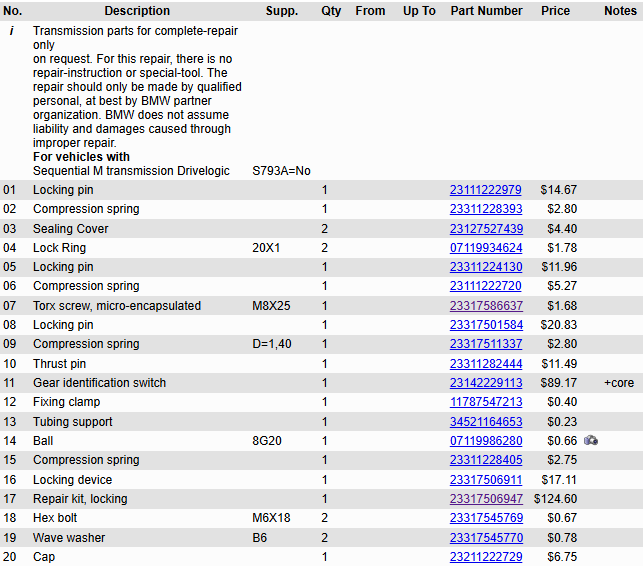The image size is (644, 566).
Task: Open Gear identification switch part 23142229113
Action: [486, 383]
